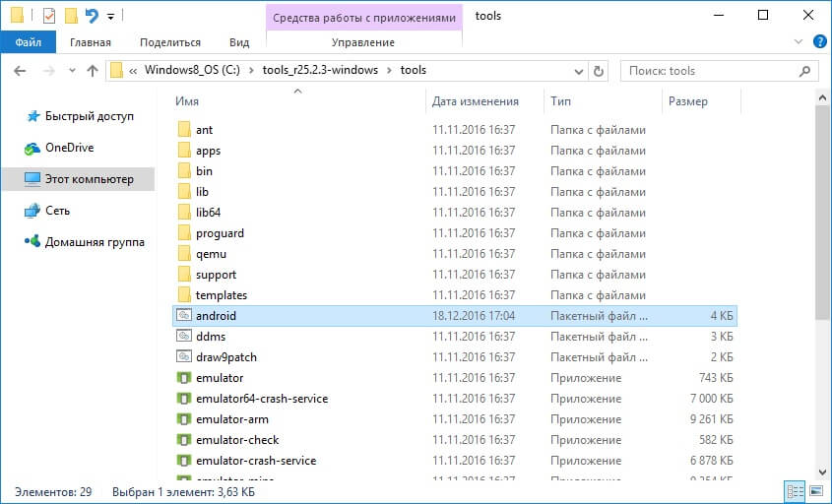Open the recent locations dropdown arrow

pos(70,71)
